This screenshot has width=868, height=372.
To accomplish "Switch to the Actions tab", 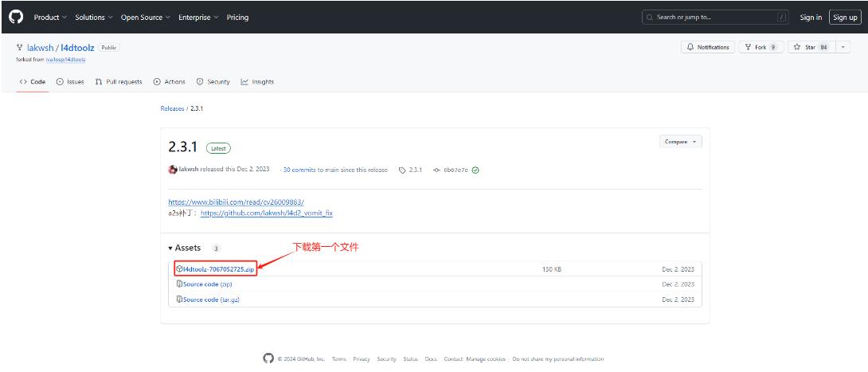I will 170,81.
